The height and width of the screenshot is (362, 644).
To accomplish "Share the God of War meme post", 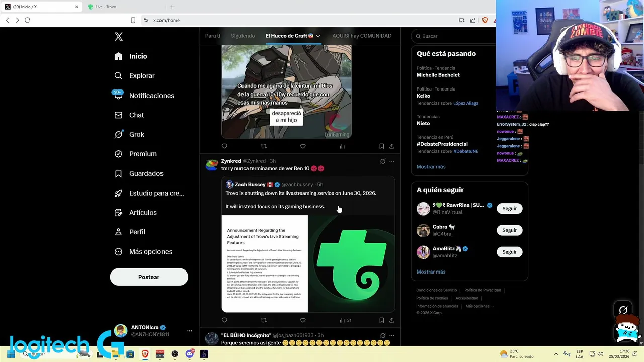I will (391, 146).
